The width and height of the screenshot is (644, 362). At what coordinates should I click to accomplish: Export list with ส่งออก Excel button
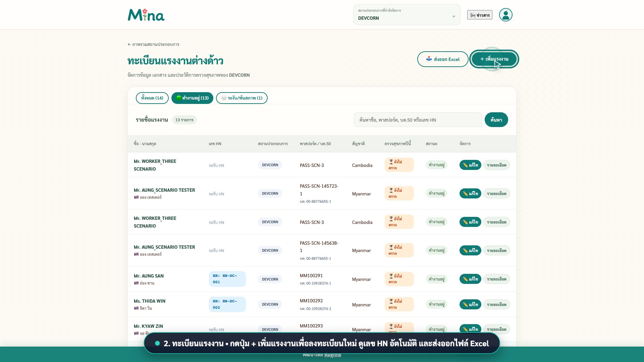443,59
